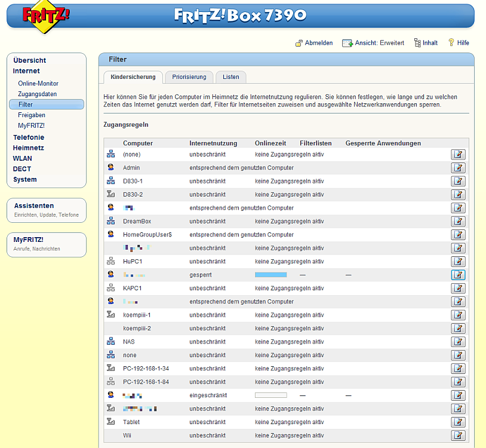Edit the restricted (eingeschränkt) user's rule

tap(458, 395)
